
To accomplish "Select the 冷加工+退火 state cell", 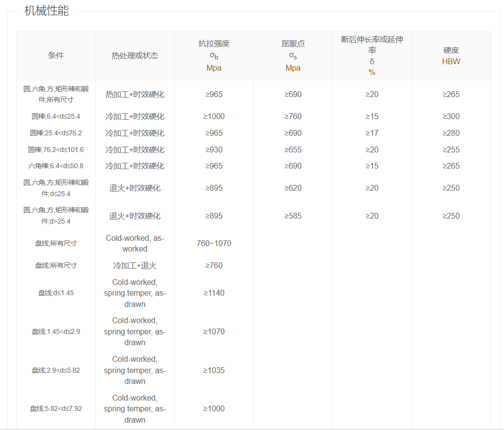I will coord(135,266).
